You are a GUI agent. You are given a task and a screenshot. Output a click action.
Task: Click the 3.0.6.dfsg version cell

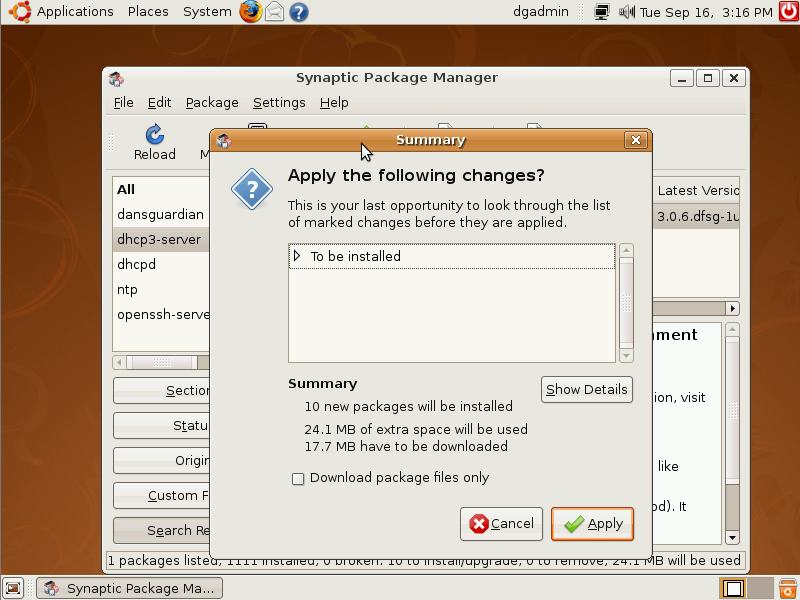(696, 216)
